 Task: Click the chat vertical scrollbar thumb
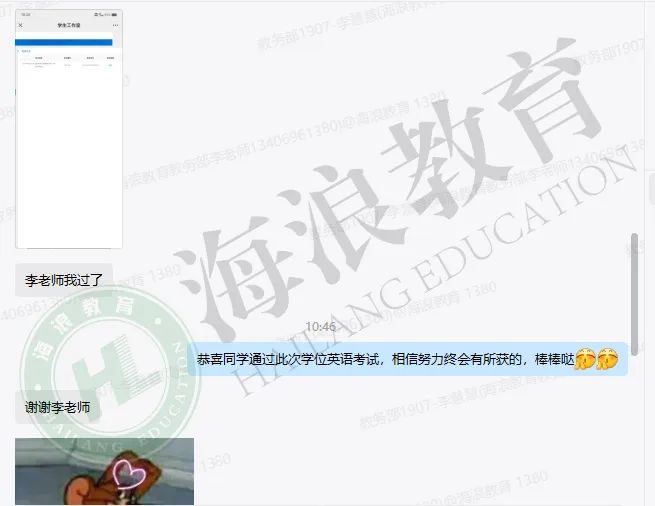tap(635, 290)
